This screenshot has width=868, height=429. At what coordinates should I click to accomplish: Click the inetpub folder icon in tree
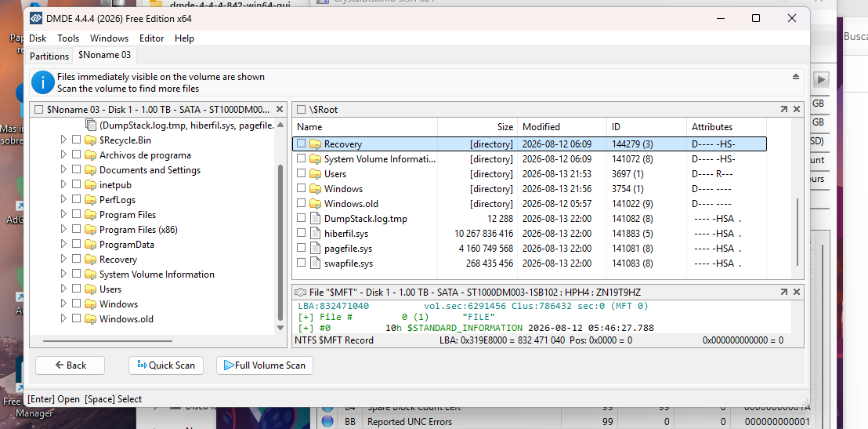tap(91, 185)
